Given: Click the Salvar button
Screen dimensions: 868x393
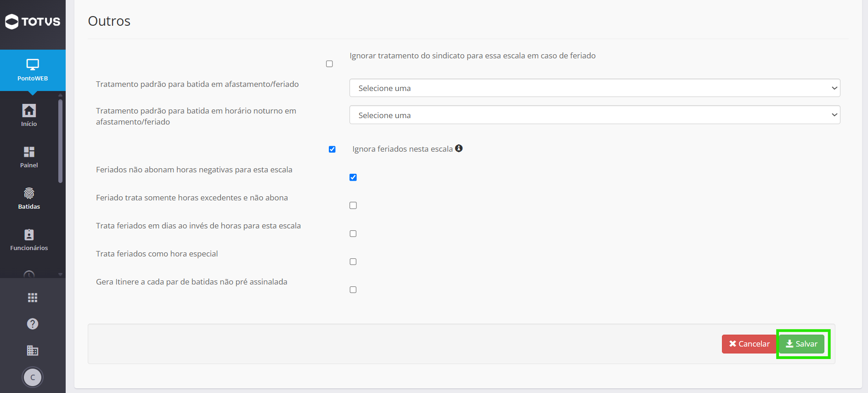Looking at the screenshot, I should coord(801,344).
